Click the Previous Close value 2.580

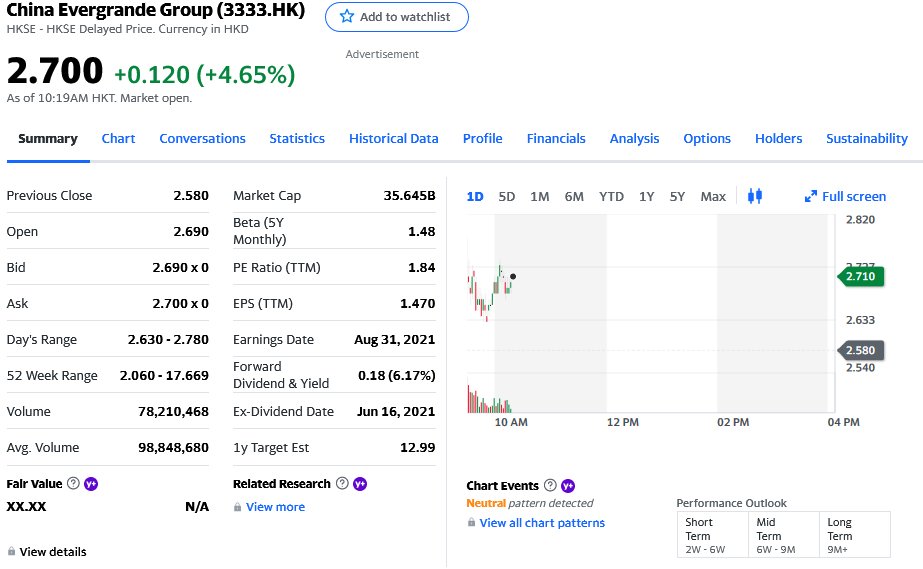(x=191, y=195)
